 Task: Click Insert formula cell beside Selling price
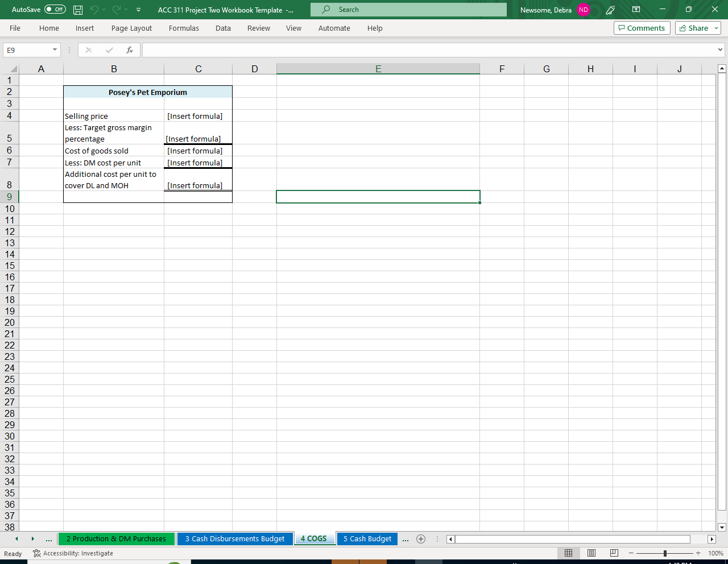pyautogui.click(x=198, y=116)
